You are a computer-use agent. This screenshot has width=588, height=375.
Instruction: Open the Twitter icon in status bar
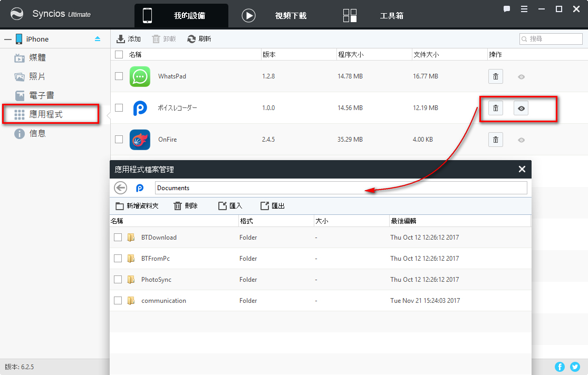pyautogui.click(x=575, y=367)
